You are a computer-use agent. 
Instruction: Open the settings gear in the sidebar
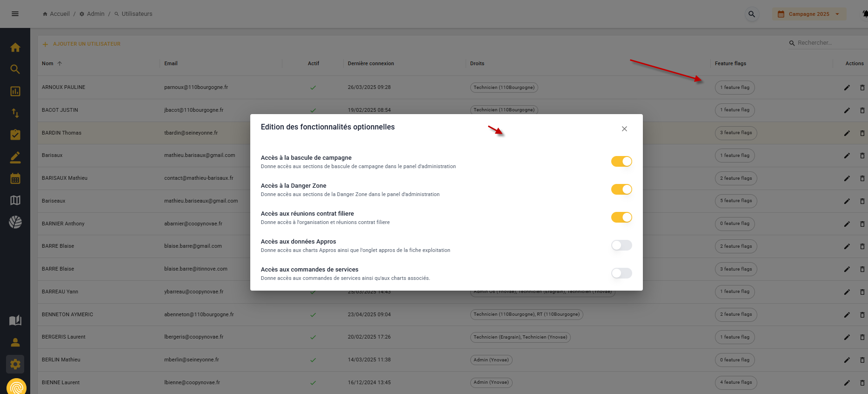pos(15,364)
